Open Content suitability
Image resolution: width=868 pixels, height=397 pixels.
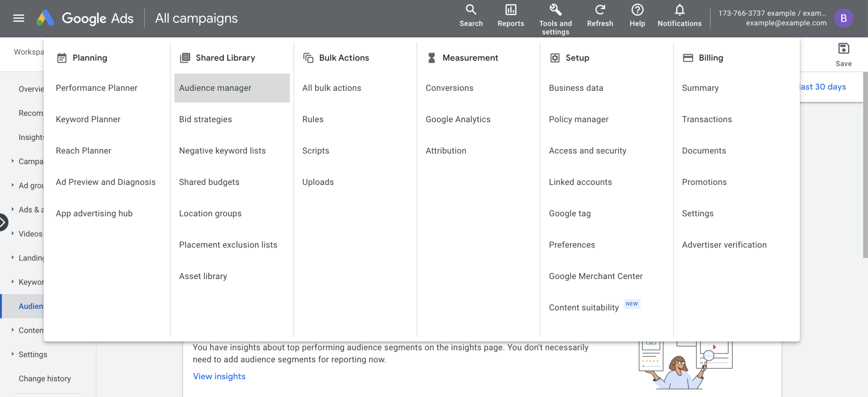pos(584,308)
